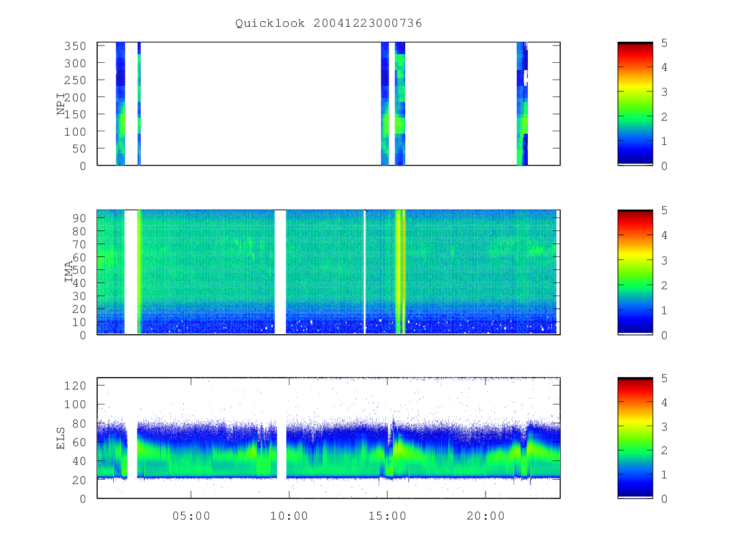Click the white data gap in IMA near 09:30
Image resolution: width=747 pixels, height=560 pixels.
(x=280, y=272)
